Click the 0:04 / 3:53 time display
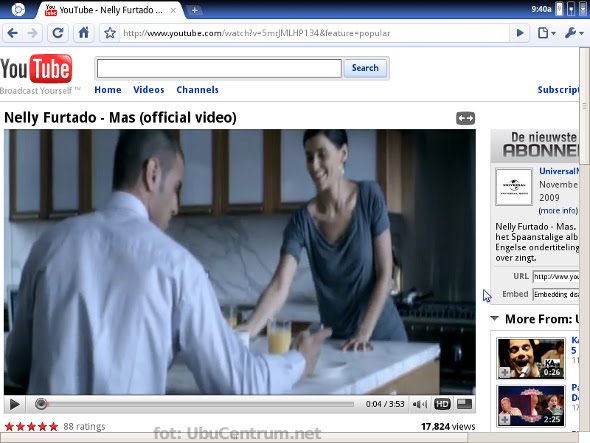The height and width of the screenshot is (443, 590). pyautogui.click(x=385, y=404)
